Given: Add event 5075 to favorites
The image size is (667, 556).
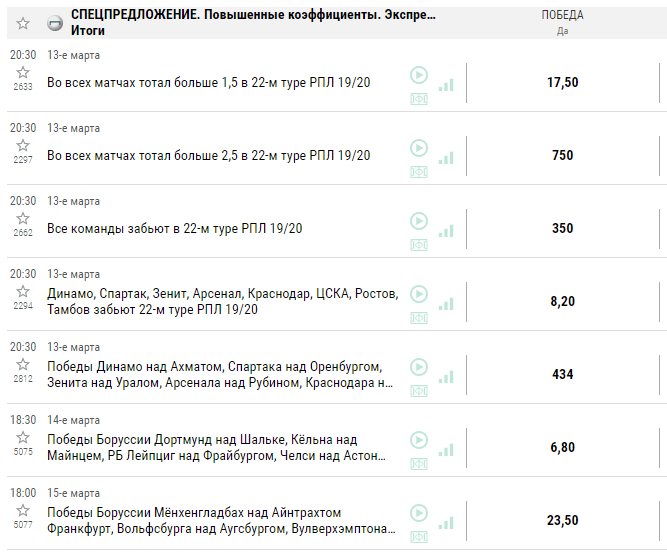Looking at the screenshot, I should (23, 437).
